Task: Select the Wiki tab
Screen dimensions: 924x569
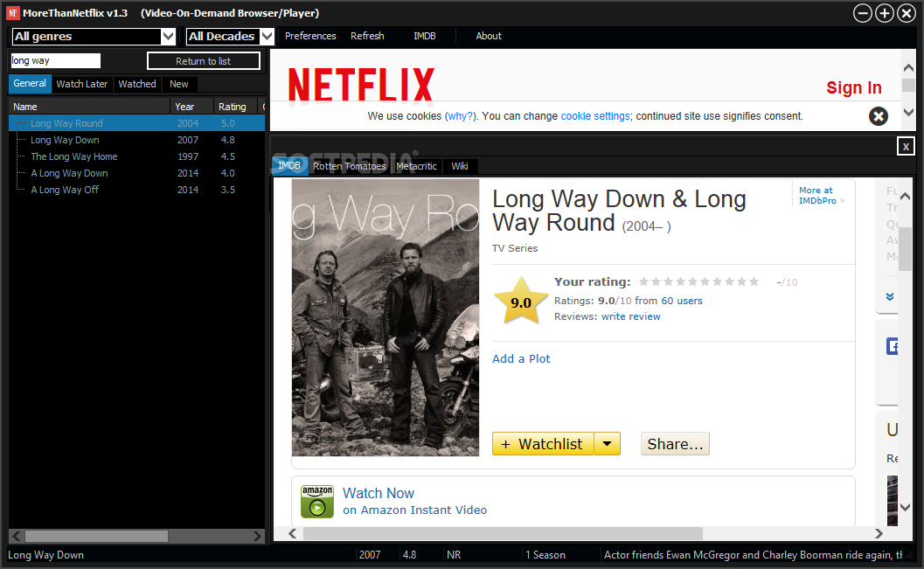Action: pos(460,166)
